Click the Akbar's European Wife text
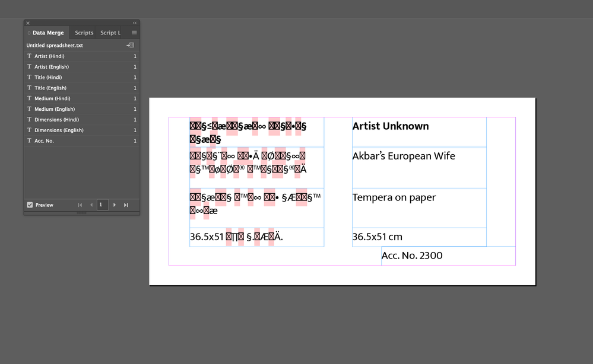Image resolution: width=593 pixels, height=364 pixels. point(404,156)
